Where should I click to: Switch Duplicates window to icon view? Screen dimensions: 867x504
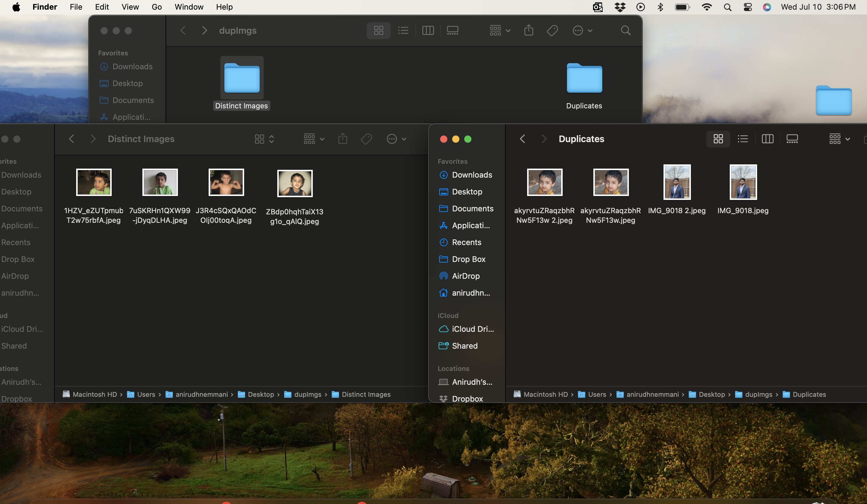tap(718, 139)
